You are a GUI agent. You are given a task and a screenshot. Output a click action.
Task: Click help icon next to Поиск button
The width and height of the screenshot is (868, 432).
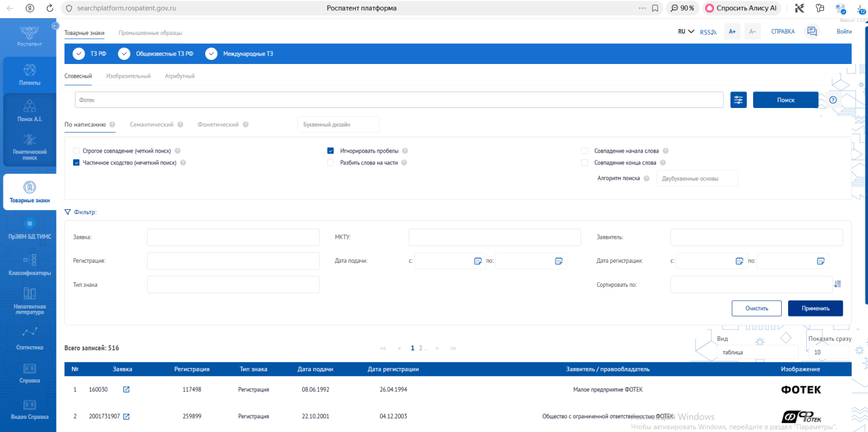click(833, 99)
